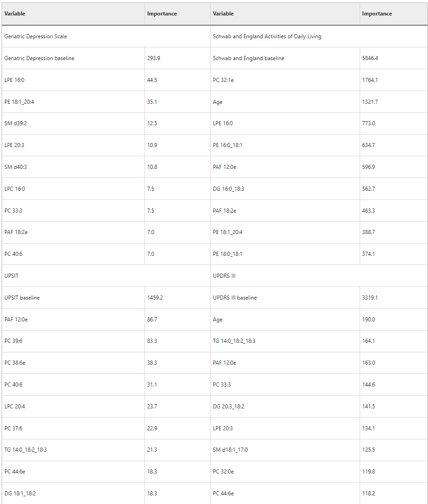This screenshot has height=504, width=428.
Task: Select the DG 18:1_18:2 cell
Action: click(x=20, y=494)
